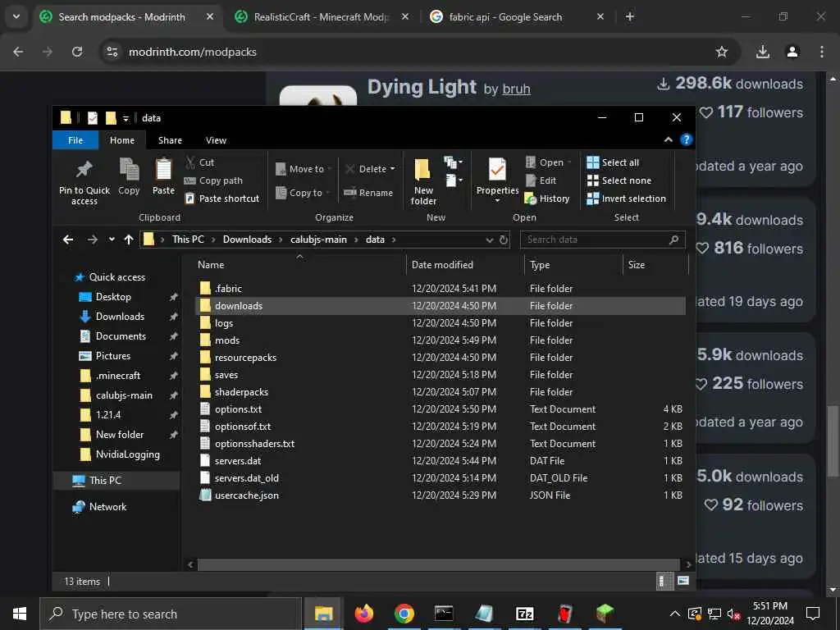Click calubjs-main in the breadcrumb

(318, 240)
